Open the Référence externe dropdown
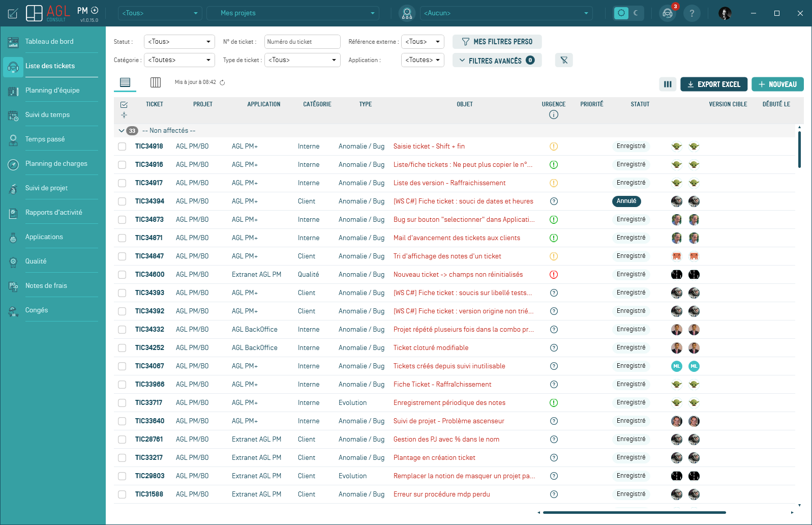 (x=423, y=42)
